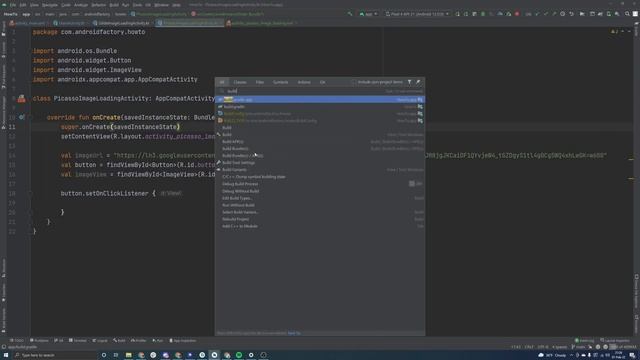The height and width of the screenshot is (360, 640).
Task: Open Spotify from the taskbar
Action: click(x=239, y=355)
